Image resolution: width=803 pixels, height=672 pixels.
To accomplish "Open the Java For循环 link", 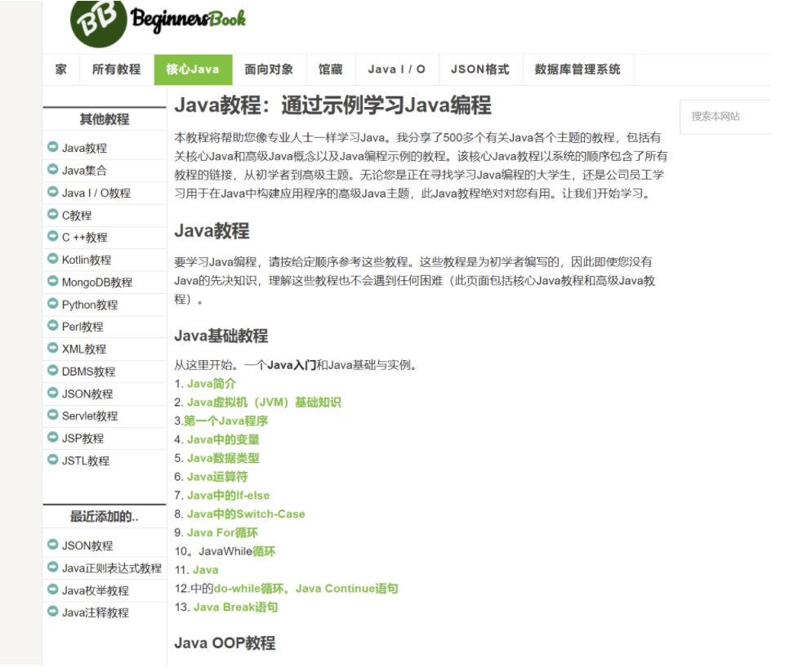I will tap(223, 533).
